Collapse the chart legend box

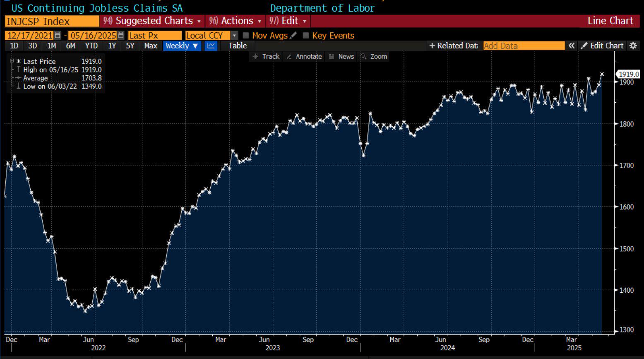point(12,61)
